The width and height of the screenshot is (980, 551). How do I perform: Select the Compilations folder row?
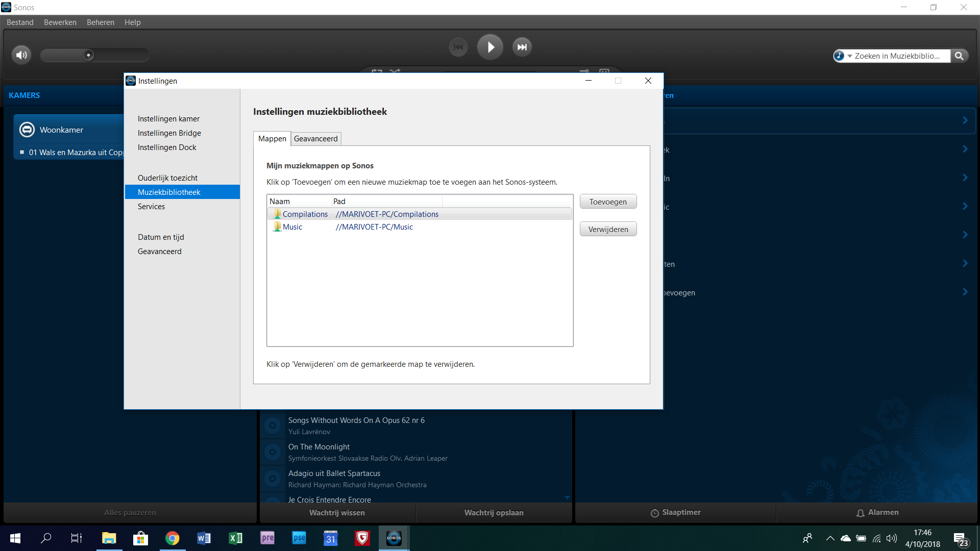(305, 214)
